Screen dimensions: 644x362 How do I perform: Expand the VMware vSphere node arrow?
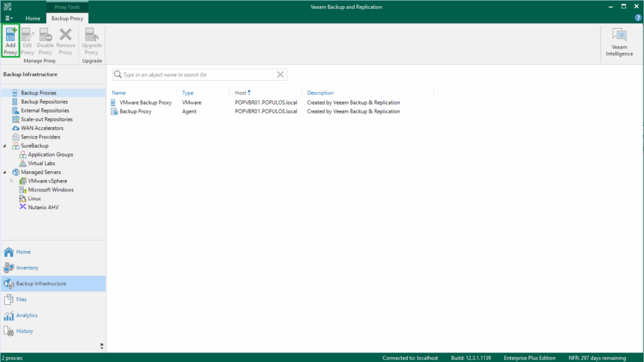tap(12, 181)
